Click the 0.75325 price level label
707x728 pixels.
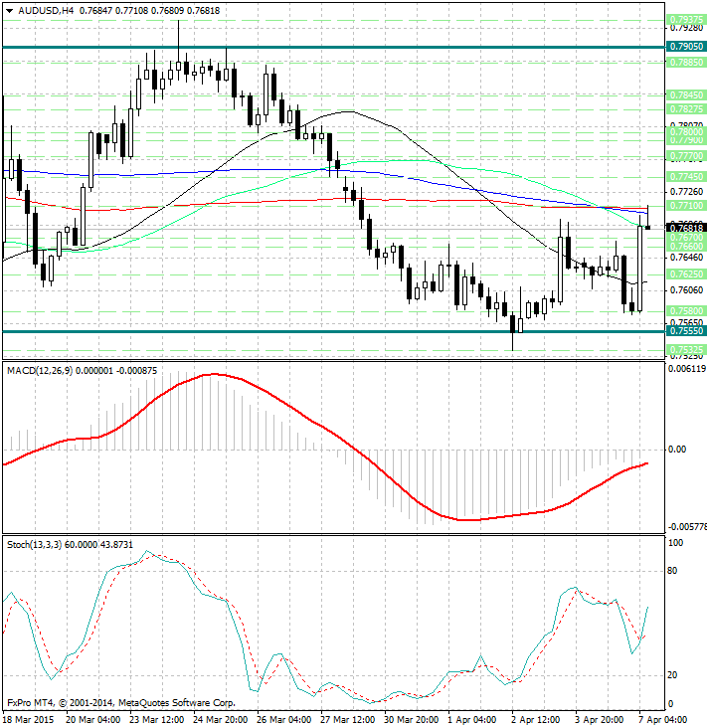pos(686,349)
